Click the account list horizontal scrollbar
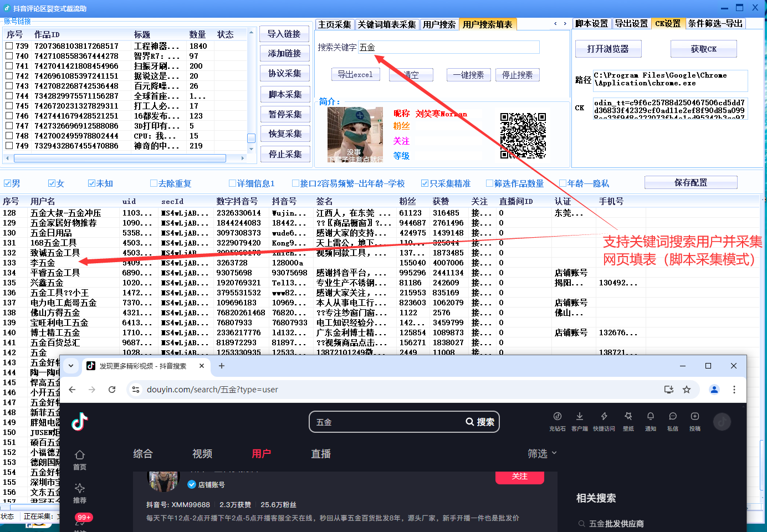 [120, 158]
